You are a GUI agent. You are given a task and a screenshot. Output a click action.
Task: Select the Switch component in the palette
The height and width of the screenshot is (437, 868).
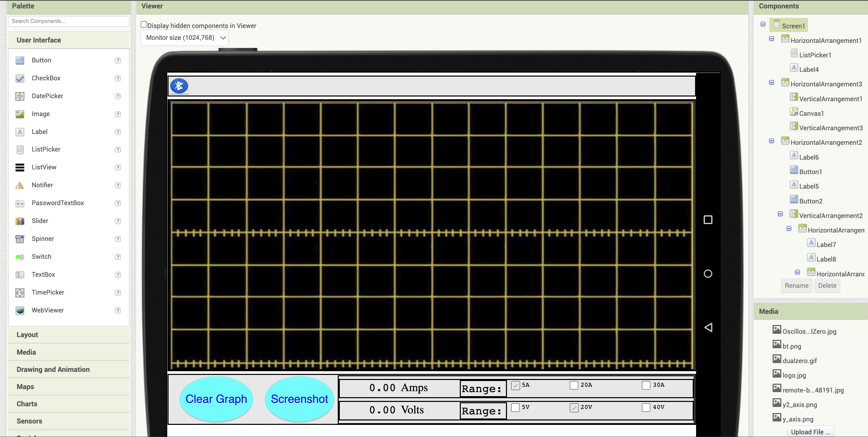(x=41, y=256)
